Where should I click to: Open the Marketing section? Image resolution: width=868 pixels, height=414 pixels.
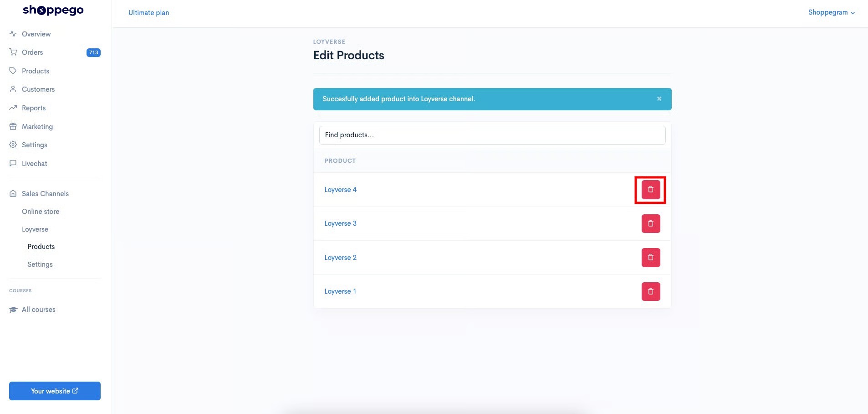pyautogui.click(x=37, y=127)
